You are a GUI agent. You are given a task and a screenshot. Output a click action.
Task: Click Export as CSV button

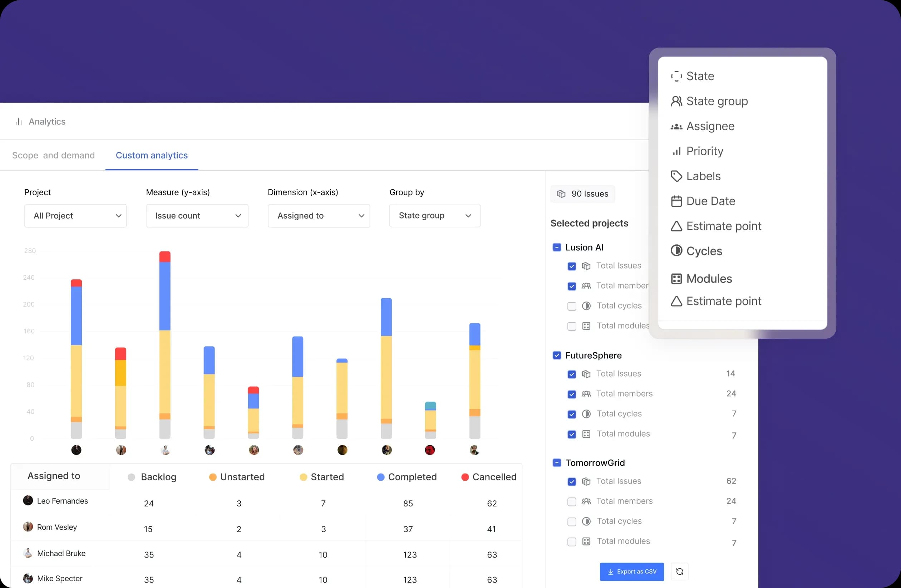pyautogui.click(x=631, y=571)
